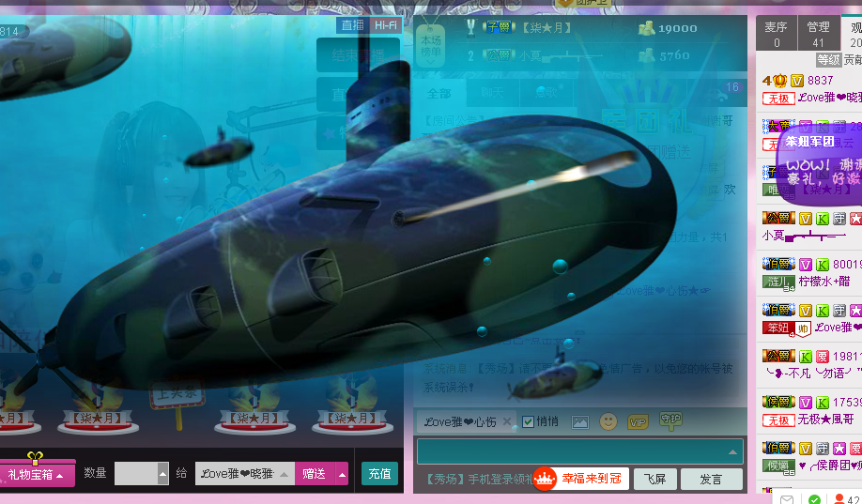Click the insert image icon in chat toolbar
The image size is (862, 504).
click(x=580, y=422)
